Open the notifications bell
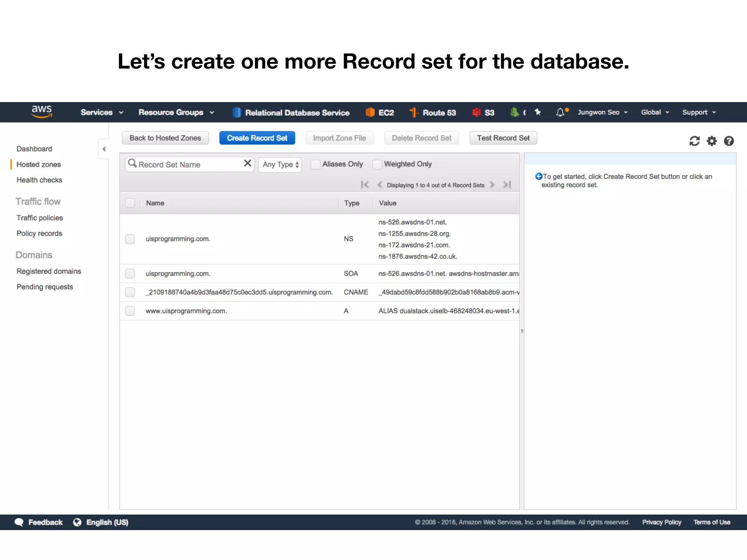 561,112
